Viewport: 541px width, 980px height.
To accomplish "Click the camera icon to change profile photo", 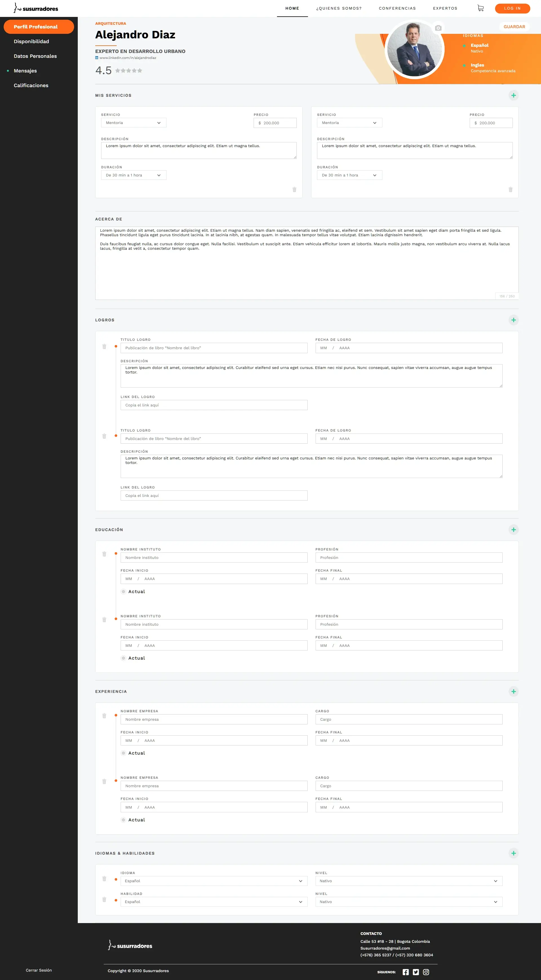I will pyautogui.click(x=438, y=28).
